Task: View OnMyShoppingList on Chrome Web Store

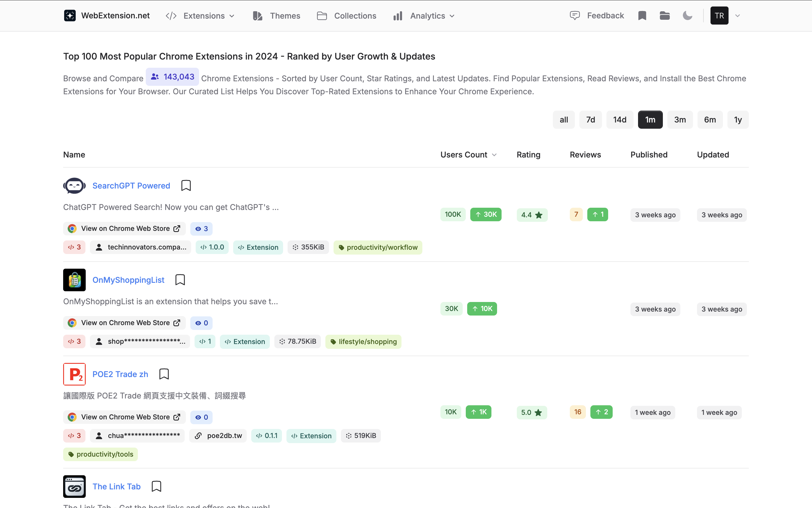Action: (x=125, y=323)
